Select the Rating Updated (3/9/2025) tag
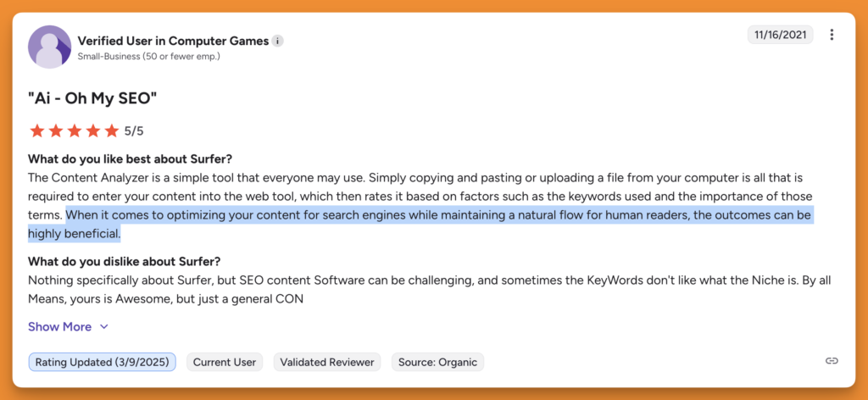Viewport: 868px width, 400px height. (x=102, y=362)
